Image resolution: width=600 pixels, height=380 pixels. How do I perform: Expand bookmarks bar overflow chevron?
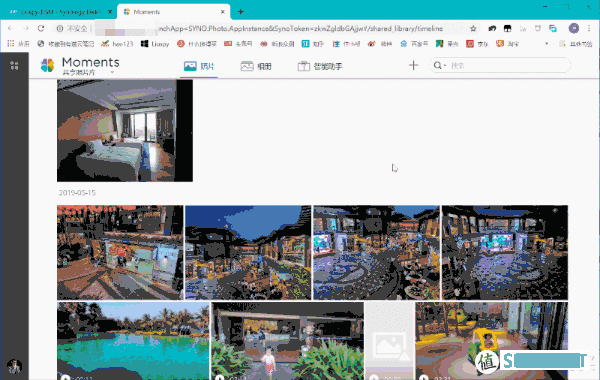(546, 44)
